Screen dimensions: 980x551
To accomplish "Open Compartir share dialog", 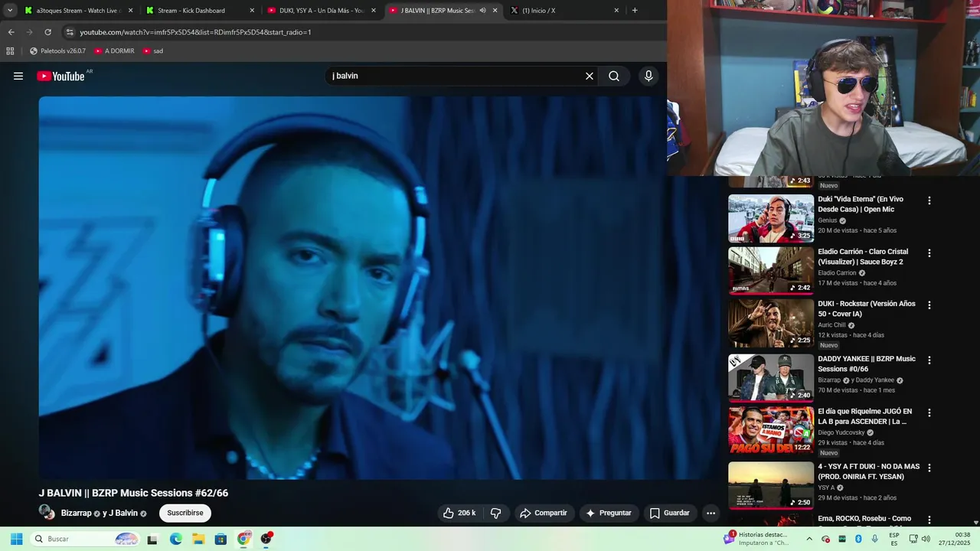I will coord(544,513).
